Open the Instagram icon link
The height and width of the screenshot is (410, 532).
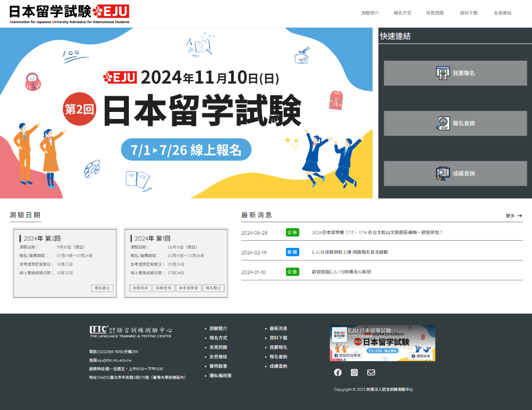pyautogui.click(x=354, y=372)
